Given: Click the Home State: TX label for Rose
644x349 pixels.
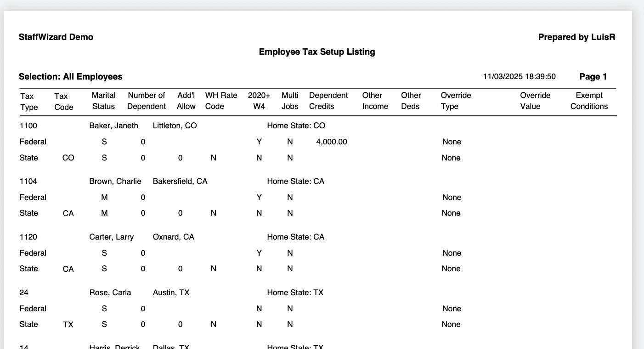Looking at the screenshot, I should (x=295, y=292).
